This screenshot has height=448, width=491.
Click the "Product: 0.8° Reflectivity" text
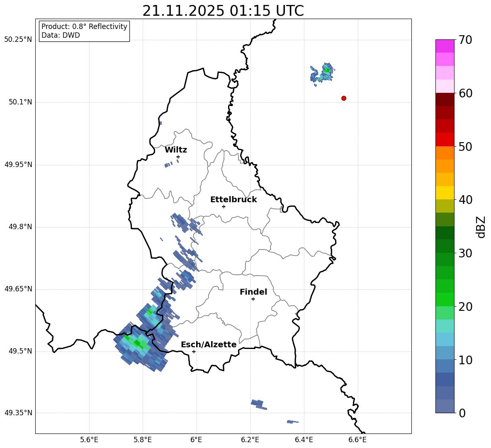(84, 27)
